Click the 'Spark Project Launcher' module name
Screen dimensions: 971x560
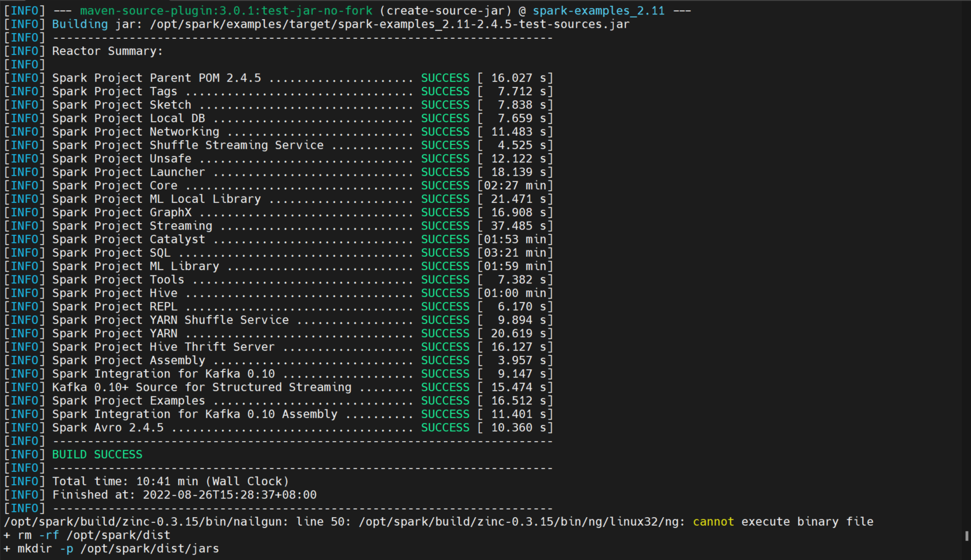pos(129,172)
